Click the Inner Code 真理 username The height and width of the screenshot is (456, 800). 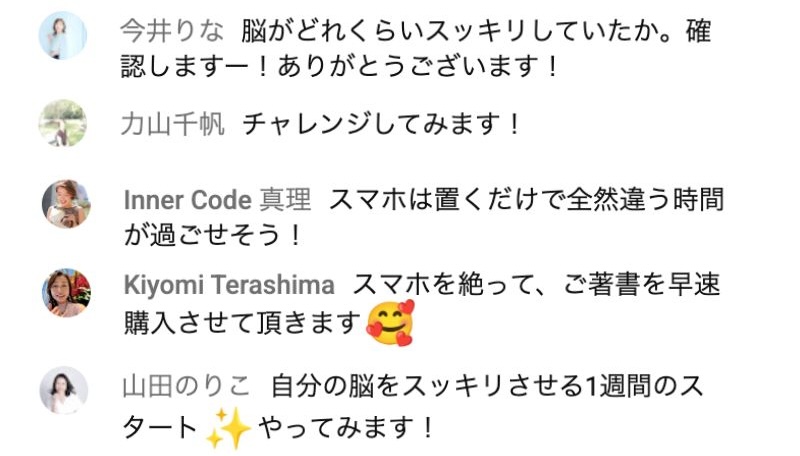tap(217, 199)
